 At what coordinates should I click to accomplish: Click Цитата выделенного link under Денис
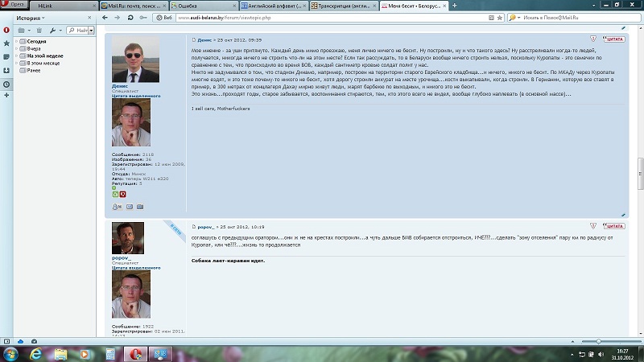136,96
